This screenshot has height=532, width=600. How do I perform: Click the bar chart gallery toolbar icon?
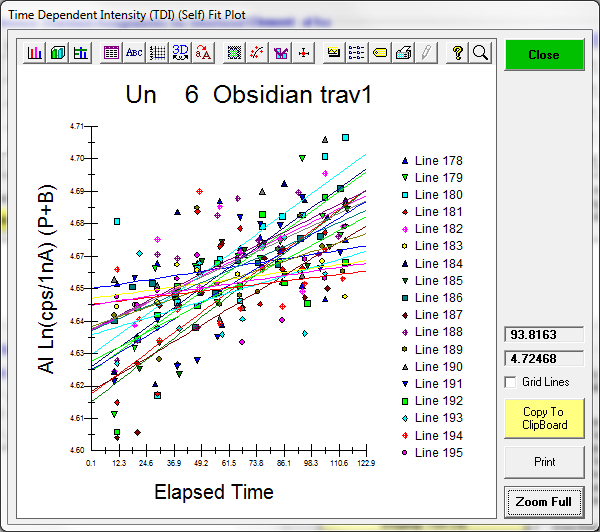click(x=35, y=53)
